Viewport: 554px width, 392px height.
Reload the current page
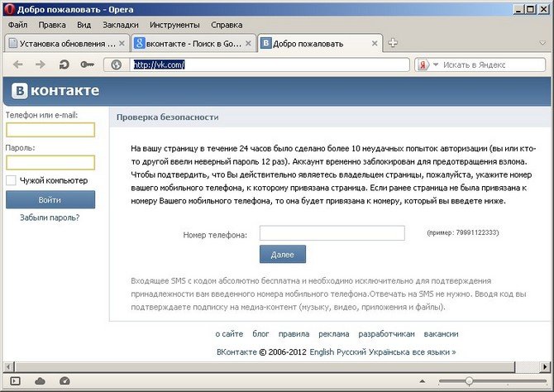64,65
